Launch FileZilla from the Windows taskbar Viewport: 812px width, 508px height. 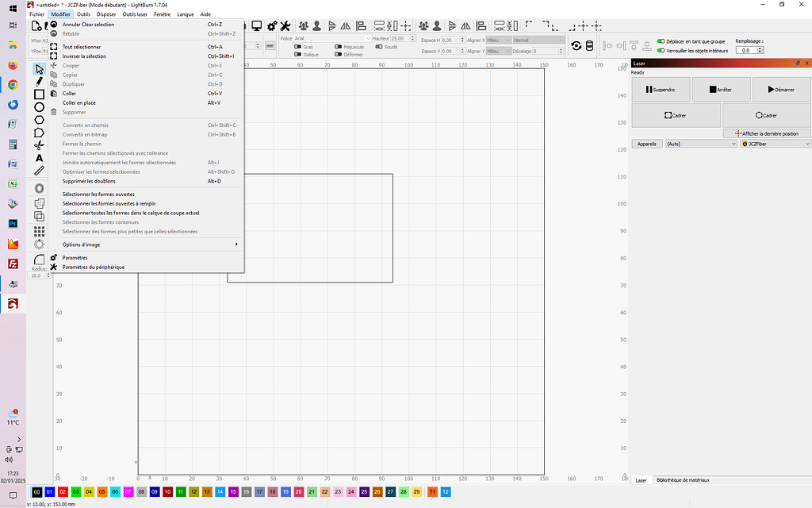click(13, 264)
